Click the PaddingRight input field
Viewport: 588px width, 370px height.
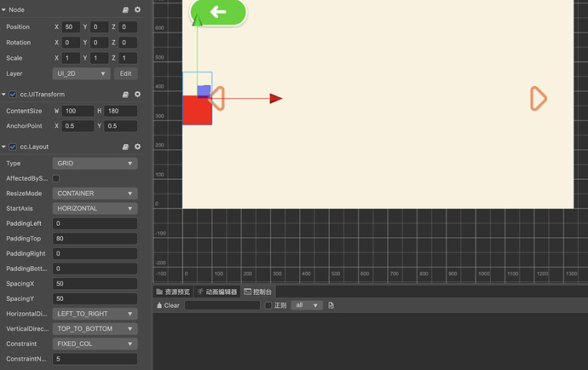(x=95, y=254)
